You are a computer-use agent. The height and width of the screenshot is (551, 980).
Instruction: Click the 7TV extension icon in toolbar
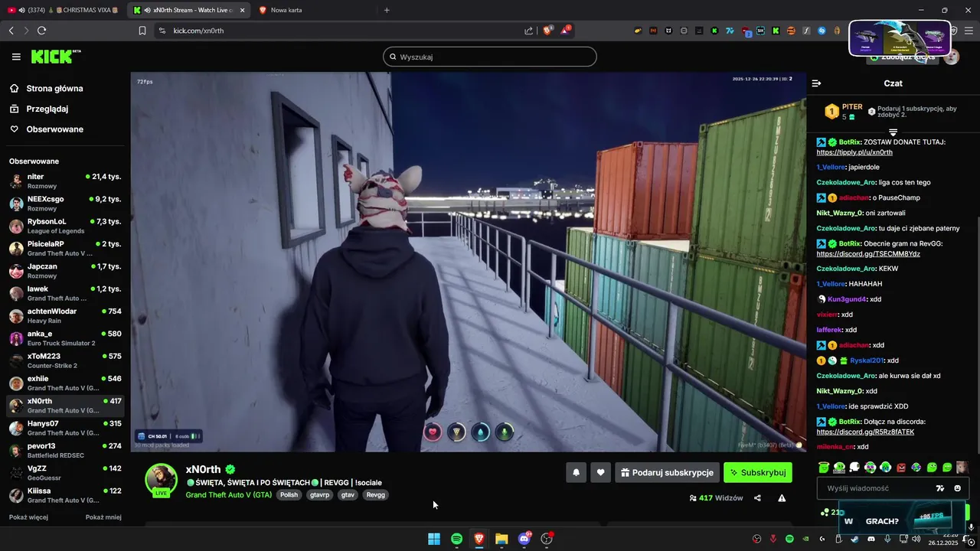coord(730,31)
